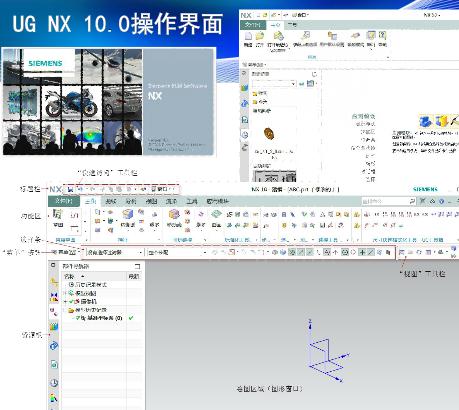Image resolution: width=459 pixels, height=410 pixels.
Task: Switch to the Home tab beside the File tab
Action: (x=90, y=201)
